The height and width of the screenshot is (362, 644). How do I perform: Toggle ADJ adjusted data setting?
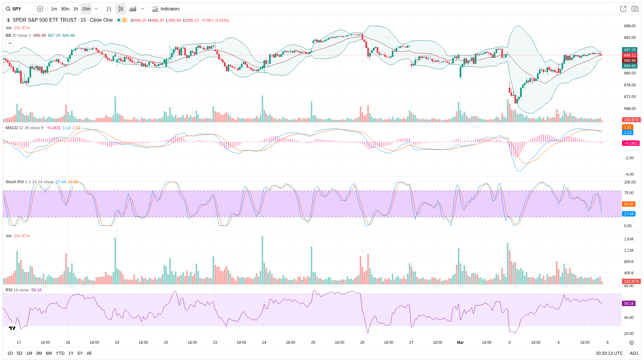pyautogui.click(x=634, y=353)
